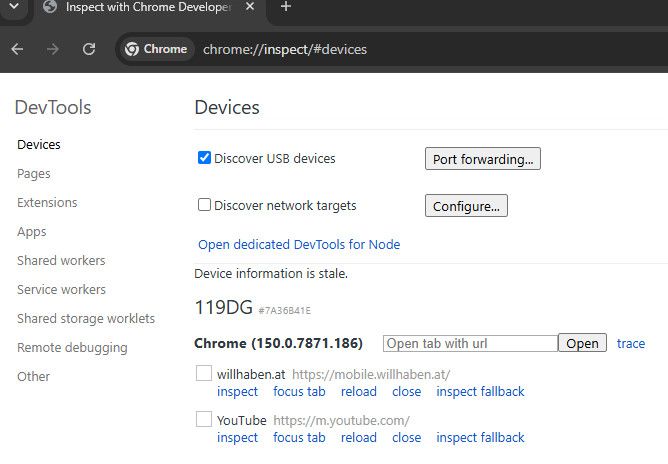
Task: Click inspect fallback for YouTube
Action: tap(480, 438)
